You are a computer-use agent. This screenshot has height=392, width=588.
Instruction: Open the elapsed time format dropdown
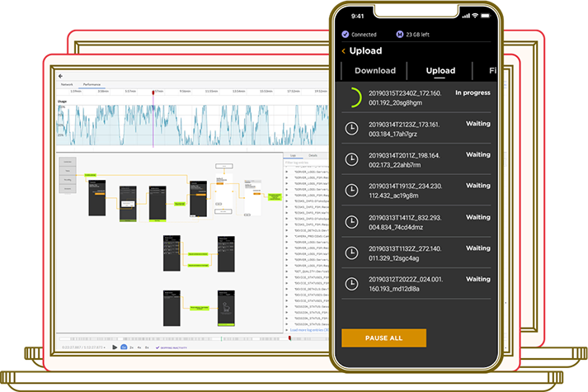click(x=105, y=347)
